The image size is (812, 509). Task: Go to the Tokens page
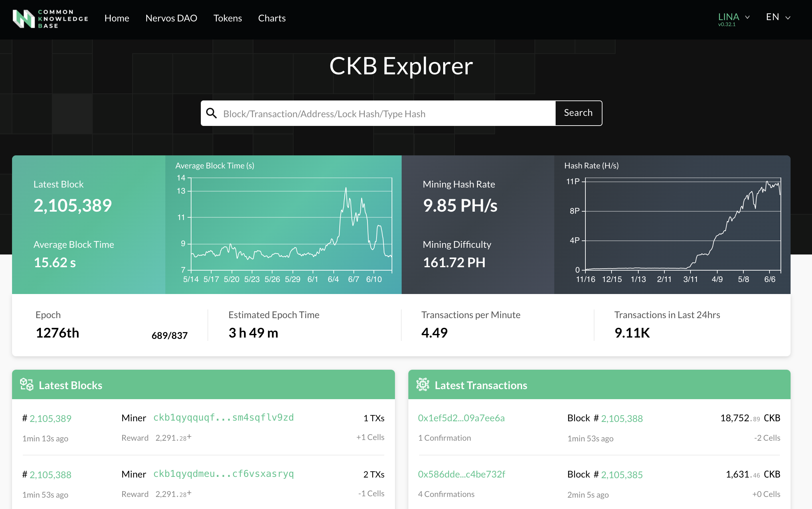tap(228, 18)
